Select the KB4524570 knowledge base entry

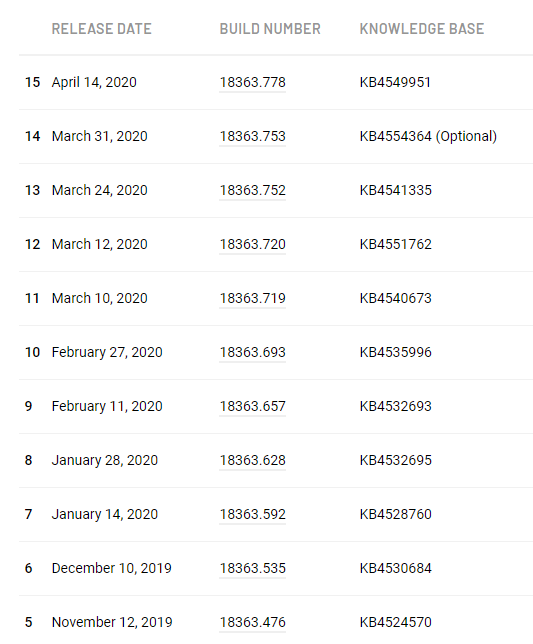396,622
